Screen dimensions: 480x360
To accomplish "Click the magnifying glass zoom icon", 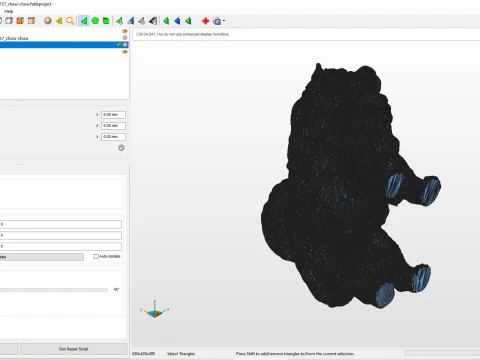I will point(70,21).
